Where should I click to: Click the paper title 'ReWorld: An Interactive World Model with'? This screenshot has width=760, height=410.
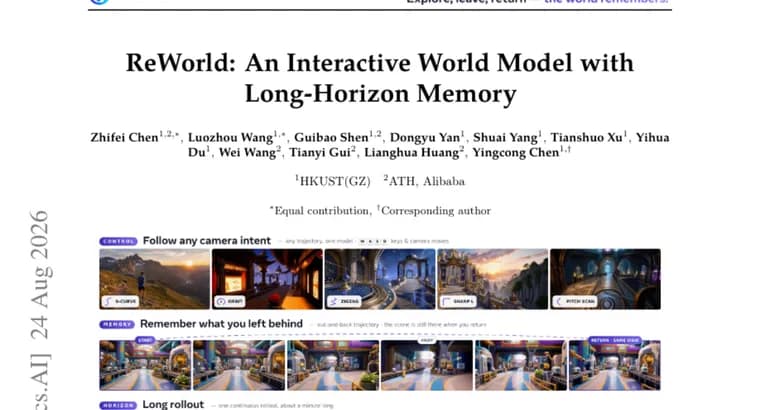pyautogui.click(x=380, y=63)
